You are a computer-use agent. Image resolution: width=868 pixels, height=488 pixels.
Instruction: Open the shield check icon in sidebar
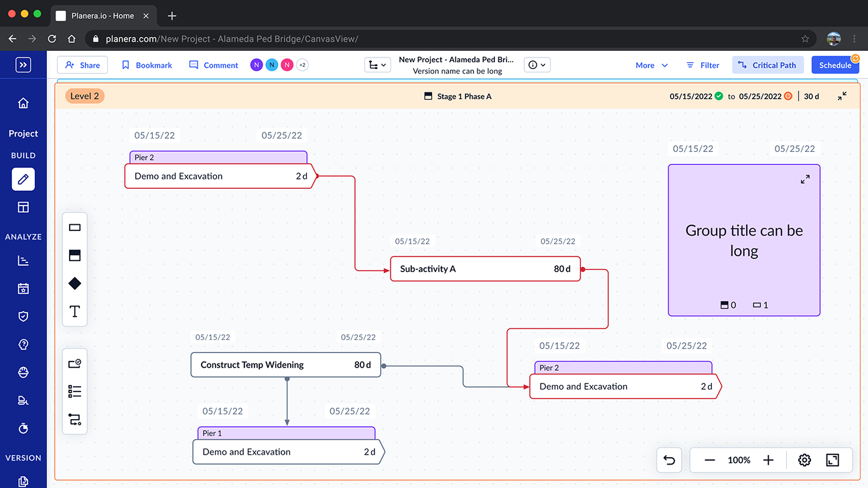(23, 317)
